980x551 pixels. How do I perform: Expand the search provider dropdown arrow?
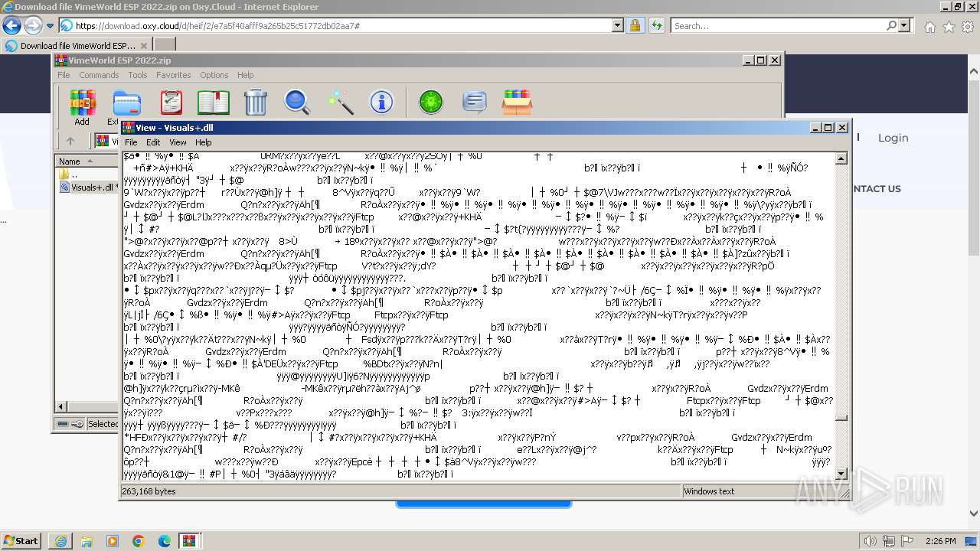click(x=904, y=25)
